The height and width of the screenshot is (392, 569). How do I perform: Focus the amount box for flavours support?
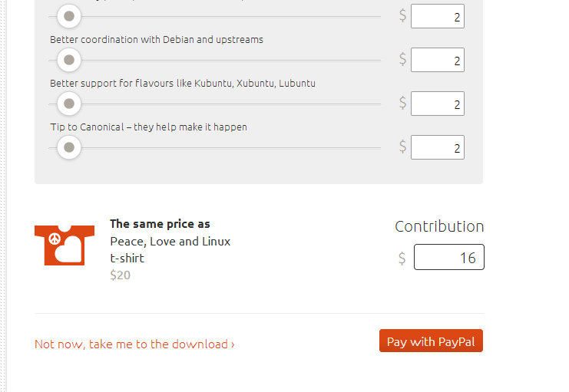438,104
